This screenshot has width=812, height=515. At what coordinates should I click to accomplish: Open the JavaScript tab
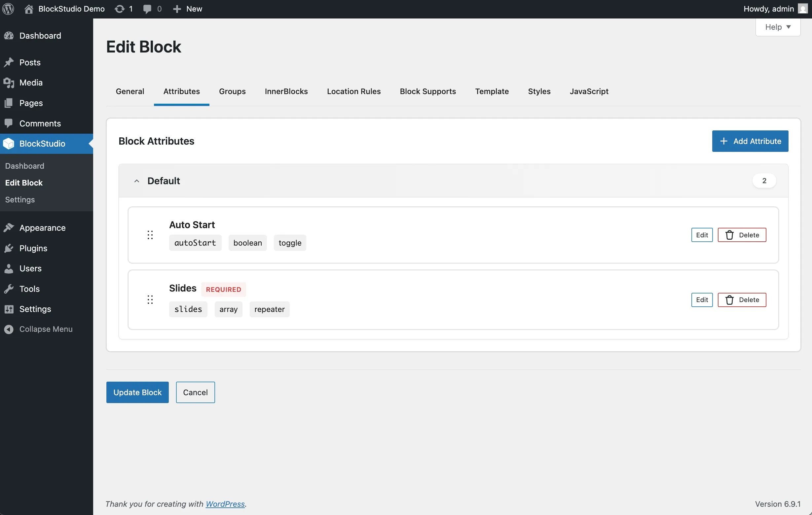[589, 91]
